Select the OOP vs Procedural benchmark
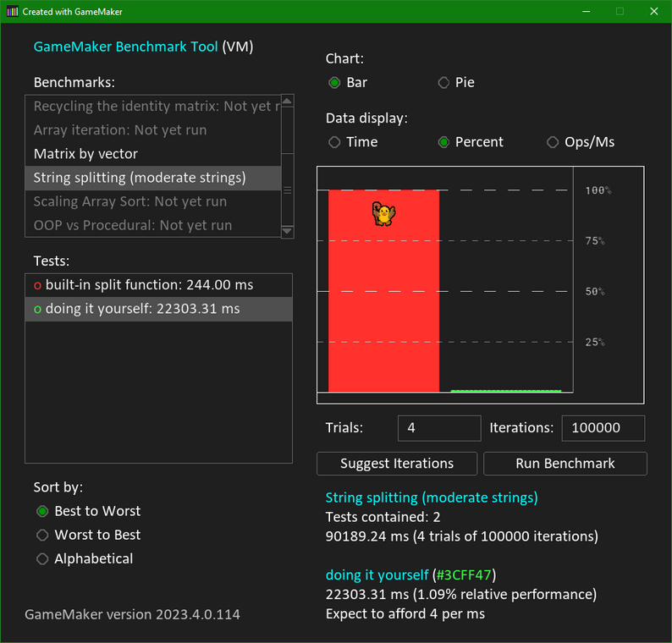Viewport: 672px width, 643px height. click(x=153, y=225)
